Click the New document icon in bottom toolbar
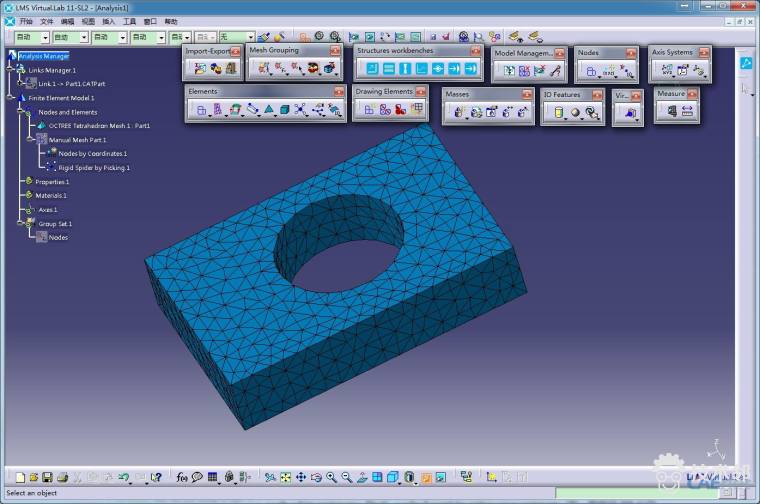 point(19,478)
